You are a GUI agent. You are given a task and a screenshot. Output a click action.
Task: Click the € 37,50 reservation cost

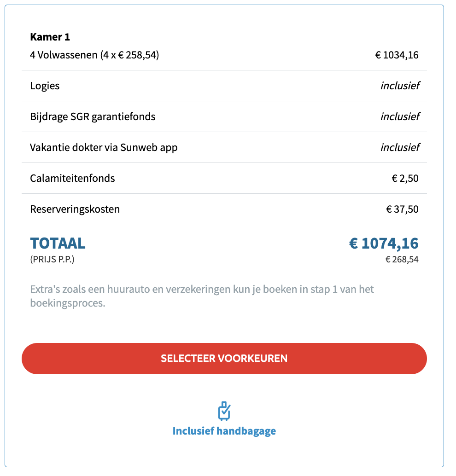pyautogui.click(x=402, y=209)
